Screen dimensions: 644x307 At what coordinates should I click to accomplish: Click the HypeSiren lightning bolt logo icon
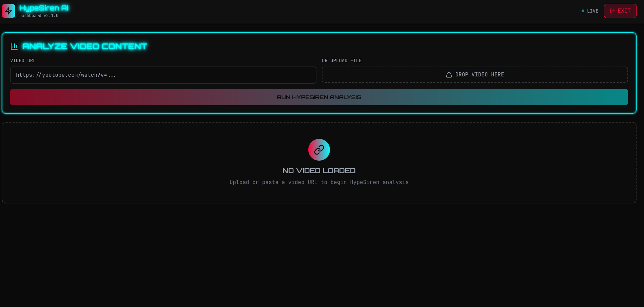[8, 11]
